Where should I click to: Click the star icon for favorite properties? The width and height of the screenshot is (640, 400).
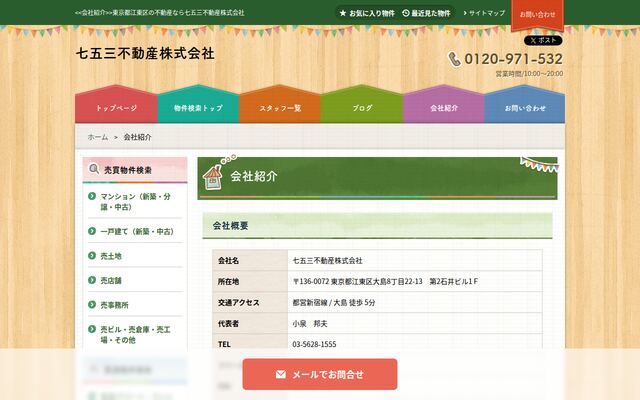343,13
